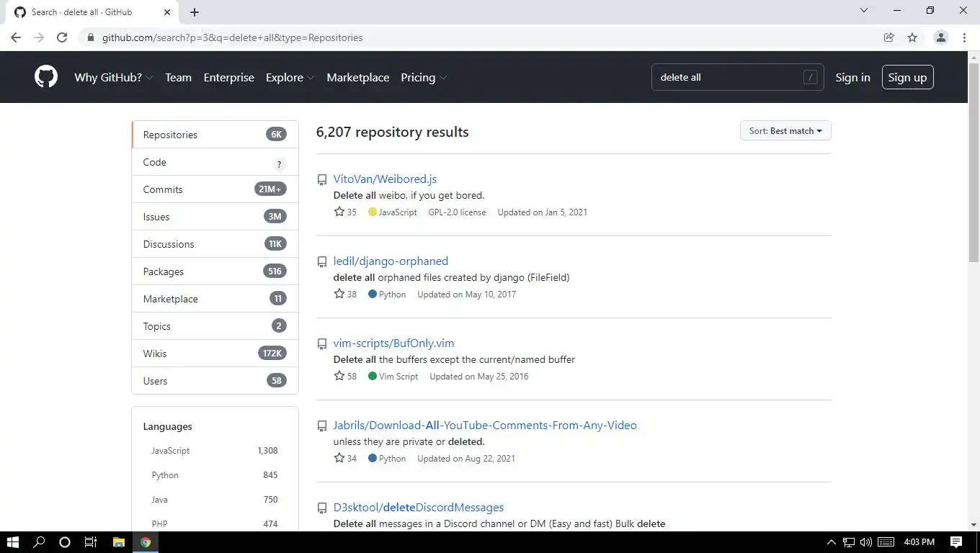The image size is (980, 553).
Task: Open new tab with plus icon
Action: point(195,12)
